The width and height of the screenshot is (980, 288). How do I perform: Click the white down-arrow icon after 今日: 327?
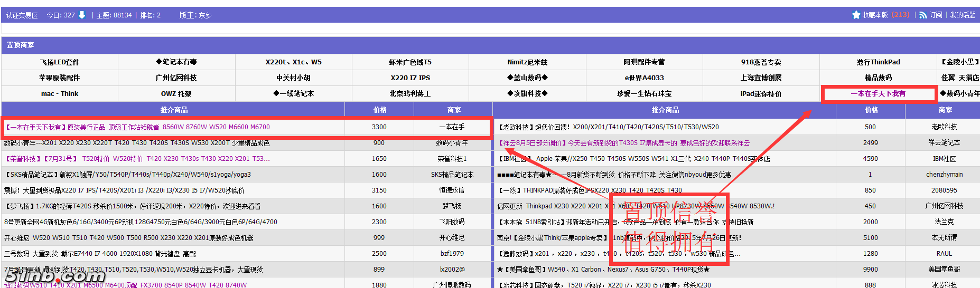tap(82, 15)
